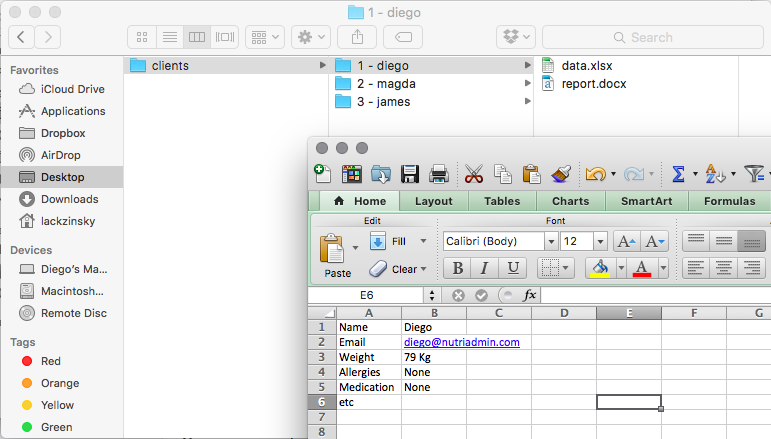
Task: Cancel entry with the X formula bar icon
Action: tap(458, 295)
